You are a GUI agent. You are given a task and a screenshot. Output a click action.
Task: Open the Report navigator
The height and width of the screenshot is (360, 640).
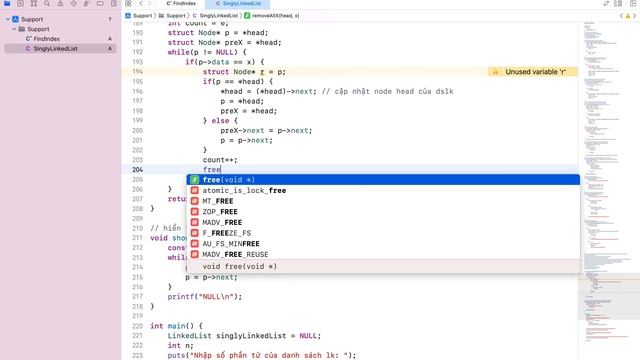(x=113, y=3)
